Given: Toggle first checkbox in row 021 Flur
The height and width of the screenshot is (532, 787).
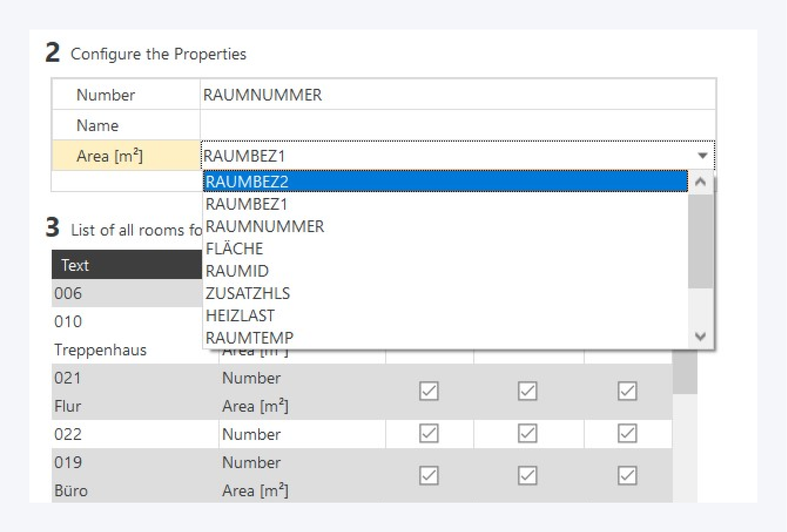Looking at the screenshot, I should [x=429, y=391].
